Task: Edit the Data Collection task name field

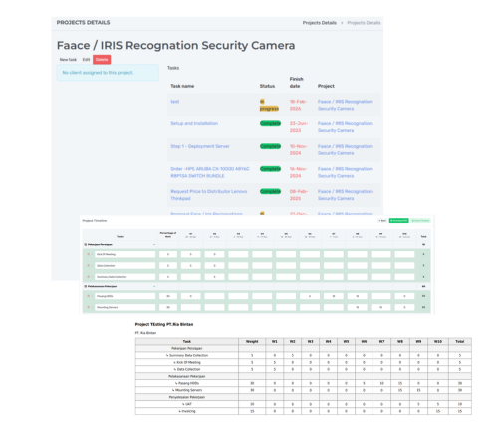Action: coord(125,266)
